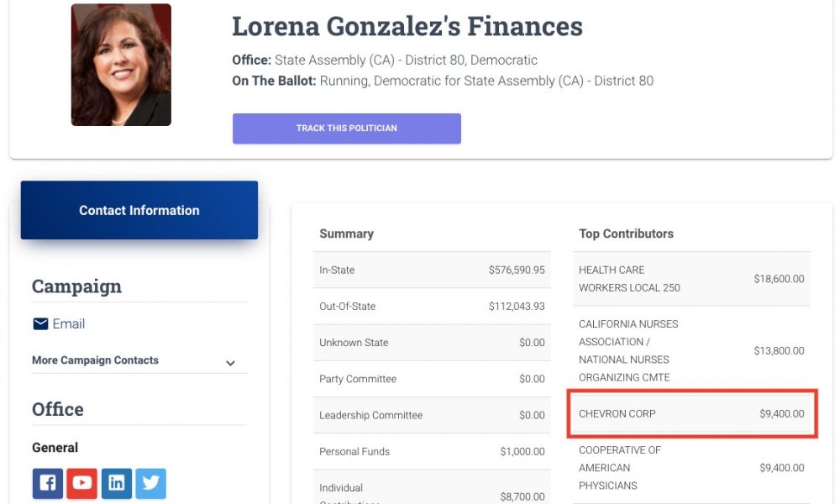Viewport: 840px width, 504px height.
Task: Click the More Campaign Contacts label
Action: 96,360
